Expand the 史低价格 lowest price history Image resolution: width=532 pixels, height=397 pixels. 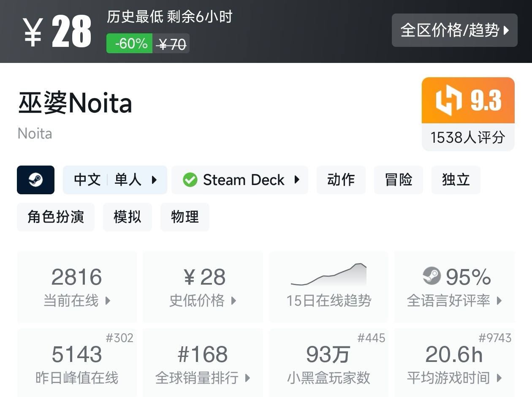(203, 287)
